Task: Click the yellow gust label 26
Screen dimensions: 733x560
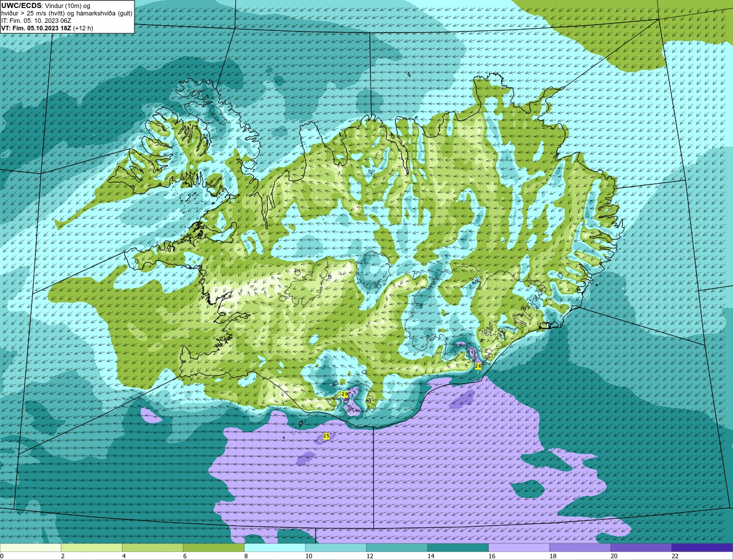Action: point(478,365)
